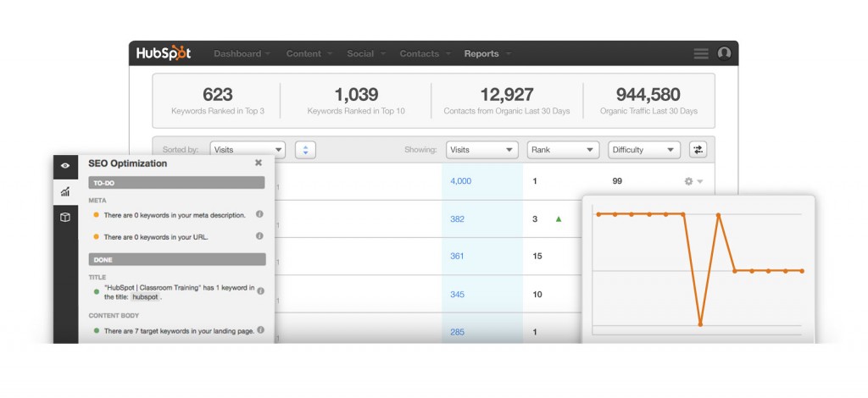Open the Content menu

click(308, 53)
